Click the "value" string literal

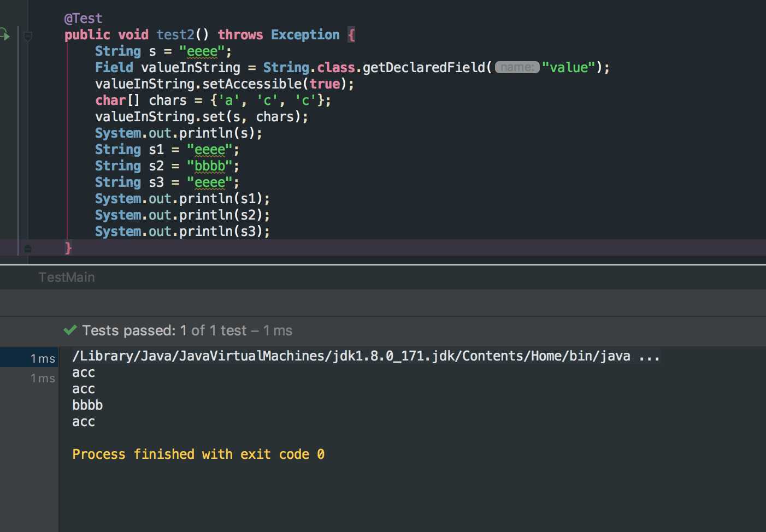click(x=568, y=68)
